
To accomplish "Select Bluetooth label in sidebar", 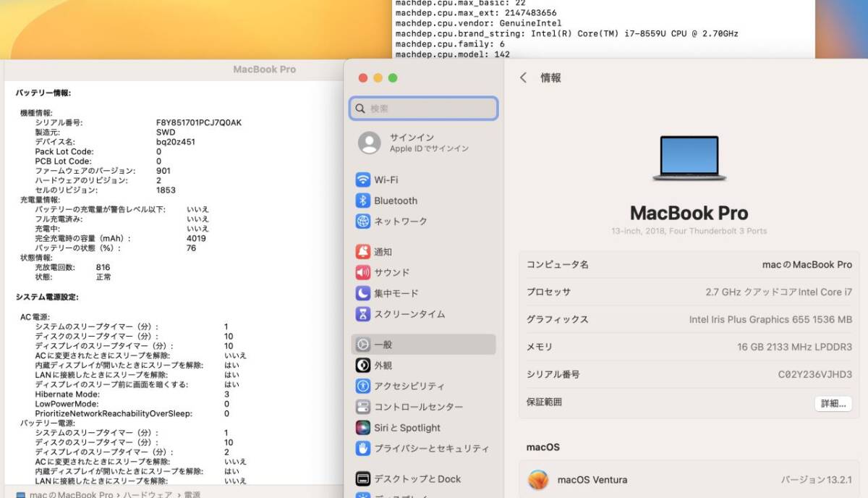I will click(396, 201).
